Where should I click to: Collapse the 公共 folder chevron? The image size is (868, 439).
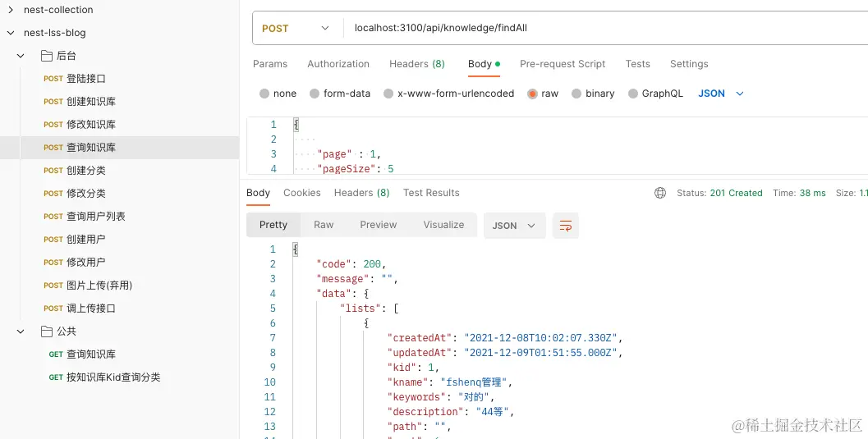(21, 332)
